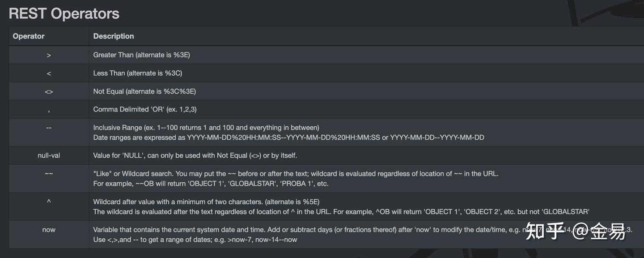The width and height of the screenshot is (644, 258).
Task: Click the Value for 'NULL' description
Action: 195,155
